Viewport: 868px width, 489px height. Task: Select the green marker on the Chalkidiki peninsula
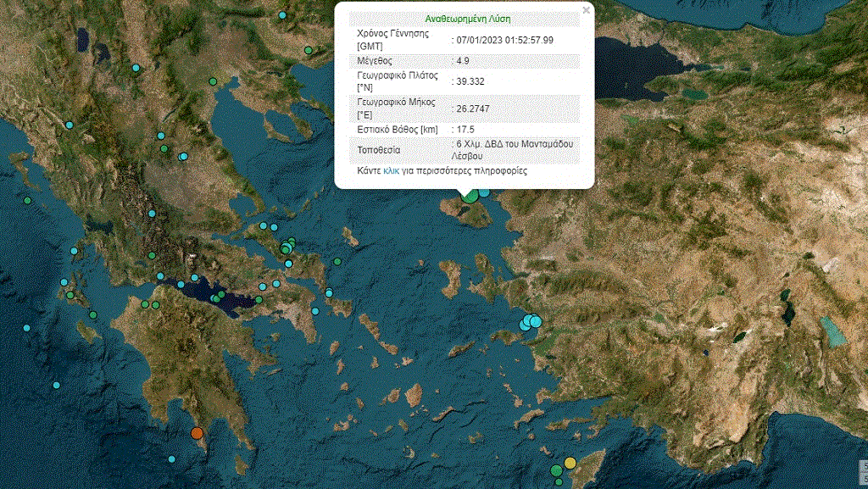pos(309,51)
